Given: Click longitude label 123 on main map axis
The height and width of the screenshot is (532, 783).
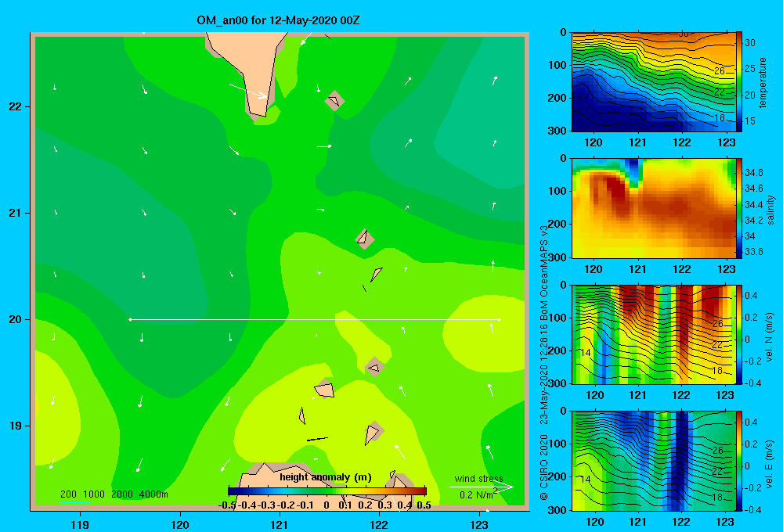Looking at the screenshot, I should point(479,524).
